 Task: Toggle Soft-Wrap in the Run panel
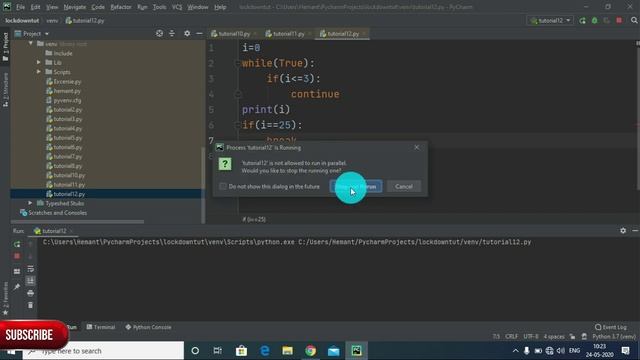click(31, 269)
